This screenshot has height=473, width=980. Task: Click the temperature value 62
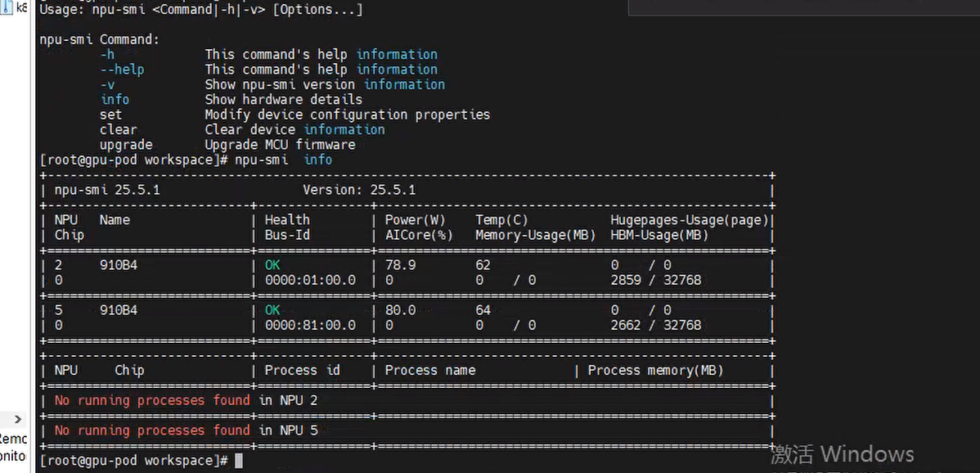(483, 265)
